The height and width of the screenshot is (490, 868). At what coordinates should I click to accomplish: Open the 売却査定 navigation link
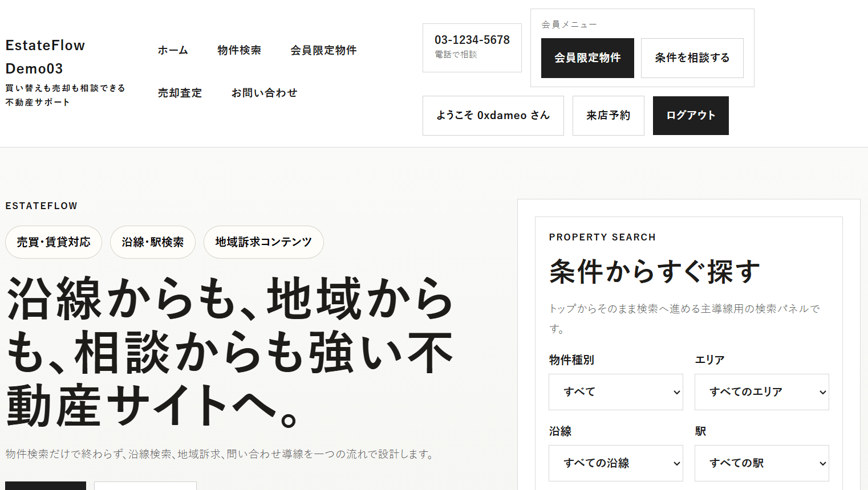pos(180,93)
